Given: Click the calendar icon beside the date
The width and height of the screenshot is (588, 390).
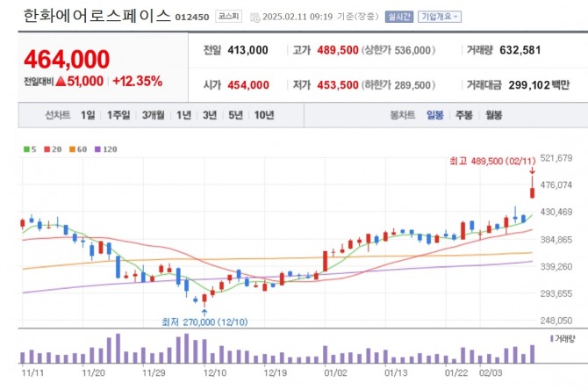Looking at the screenshot, I should point(255,17).
